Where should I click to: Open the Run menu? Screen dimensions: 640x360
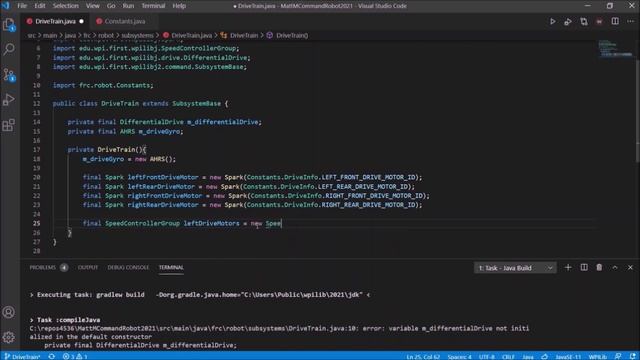click(128, 6)
